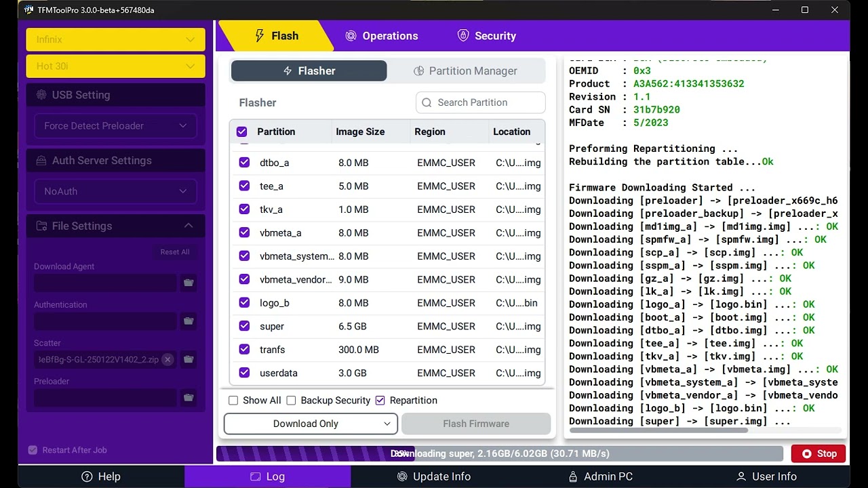Image resolution: width=868 pixels, height=488 pixels.
Task: Uncheck the tee_a partition
Action: [244, 186]
